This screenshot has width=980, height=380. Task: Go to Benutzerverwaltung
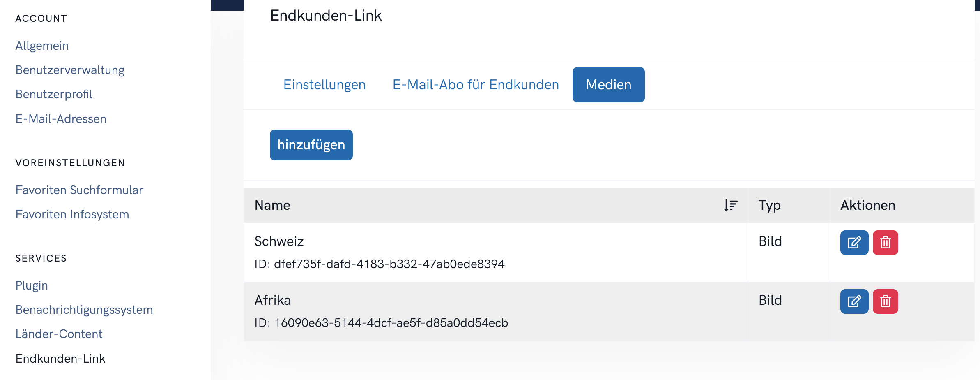click(x=70, y=70)
